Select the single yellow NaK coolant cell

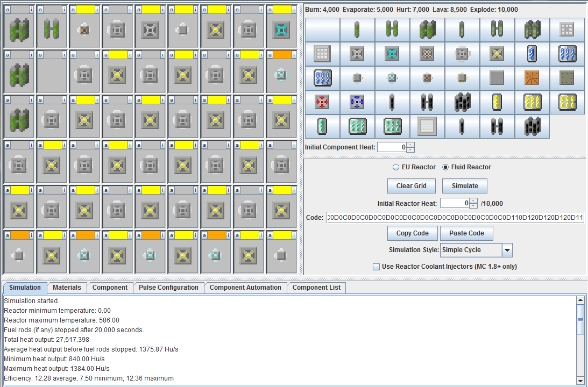[497, 102]
